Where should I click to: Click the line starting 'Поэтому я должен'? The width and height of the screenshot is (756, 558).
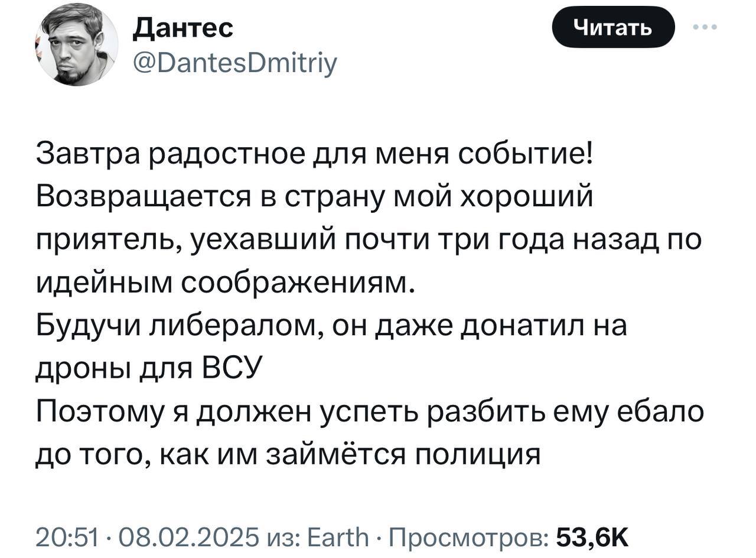[369, 411]
